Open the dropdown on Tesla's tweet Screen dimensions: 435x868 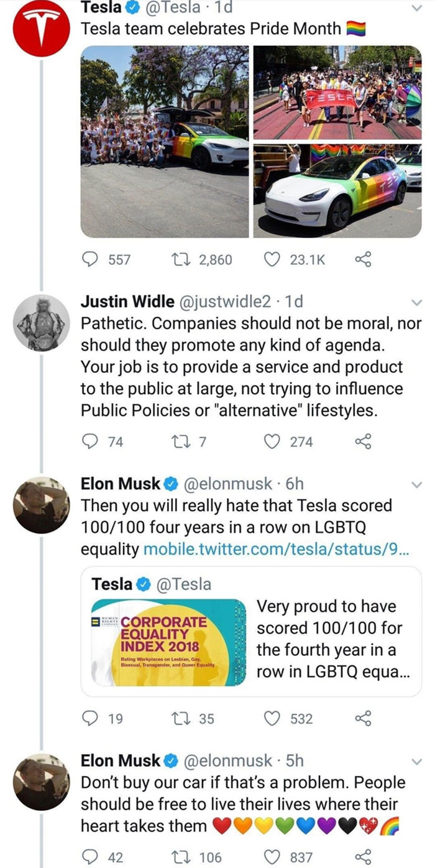click(x=418, y=8)
